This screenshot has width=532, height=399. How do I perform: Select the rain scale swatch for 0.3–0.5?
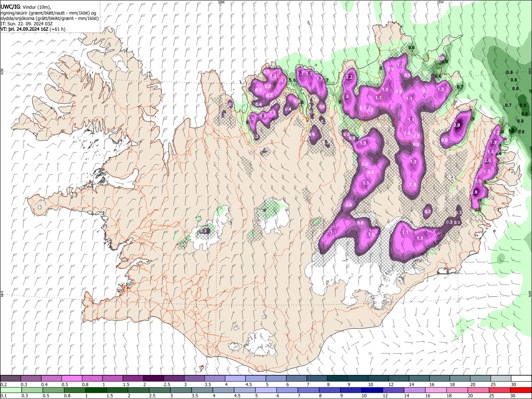coord(32,390)
